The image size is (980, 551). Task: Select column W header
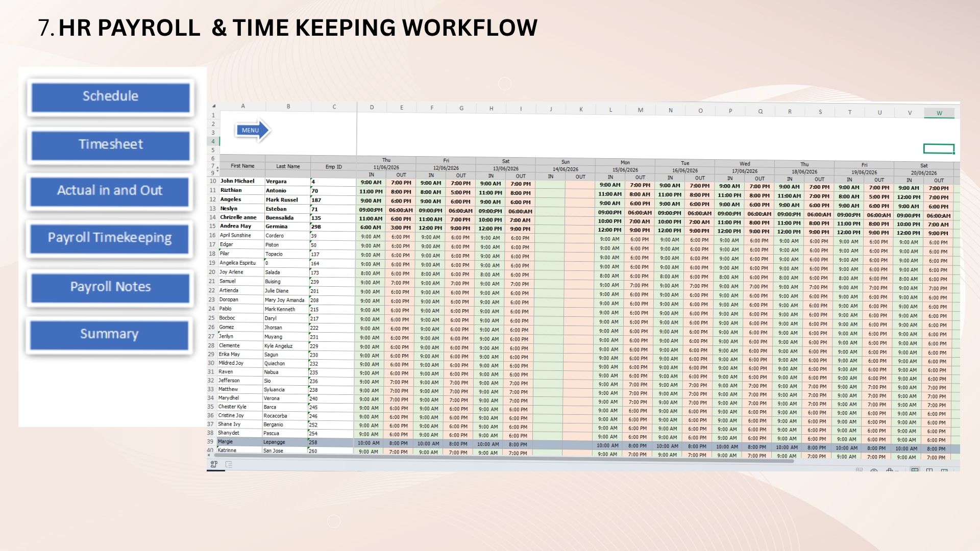[x=939, y=113]
